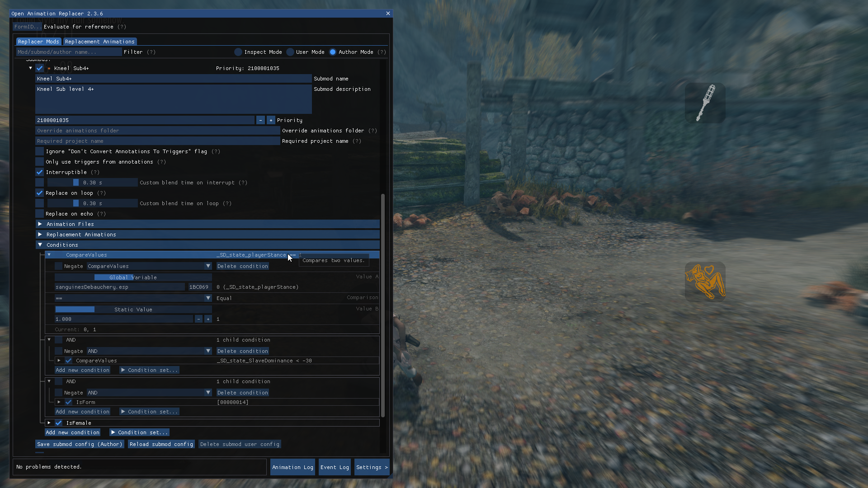Screen dimensions: 868x488
Task: Collapse the Kneel Sub4+ submod tree node
Action: (x=30, y=68)
